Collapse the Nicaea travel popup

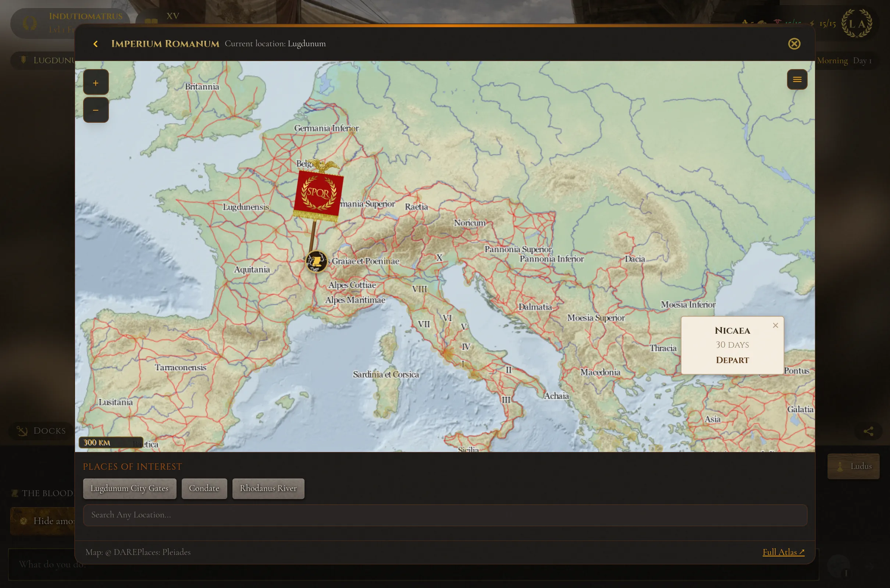point(776,325)
